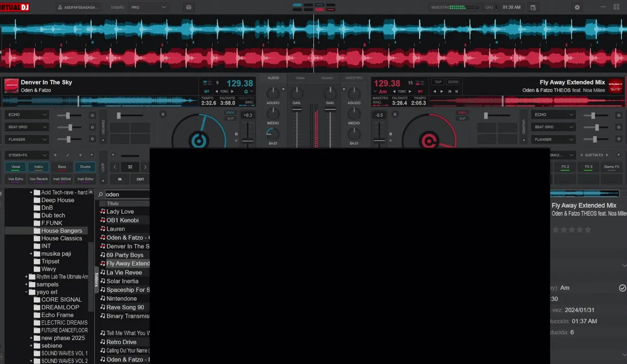Select FX 3 pad on right deck
Image resolution: width=627 pixels, height=364 pixels.
pos(589,167)
